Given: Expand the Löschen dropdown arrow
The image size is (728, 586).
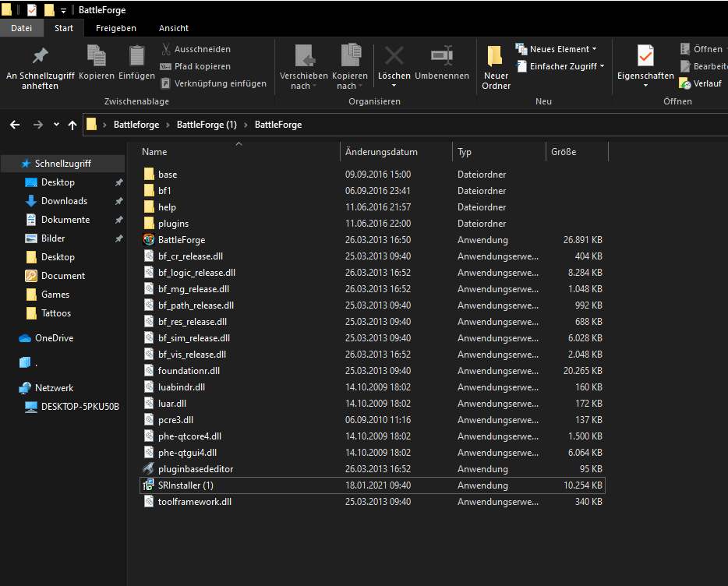Looking at the screenshot, I should (x=394, y=86).
